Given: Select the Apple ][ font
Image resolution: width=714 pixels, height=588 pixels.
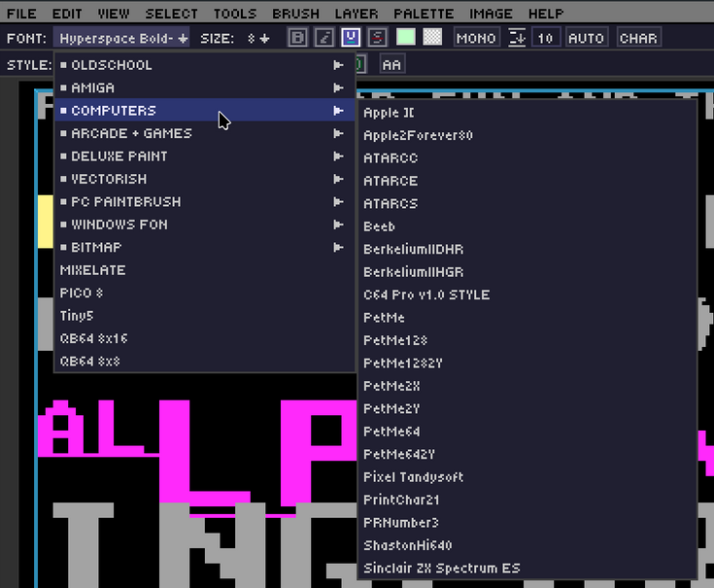Looking at the screenshot, I should (527, 113).
